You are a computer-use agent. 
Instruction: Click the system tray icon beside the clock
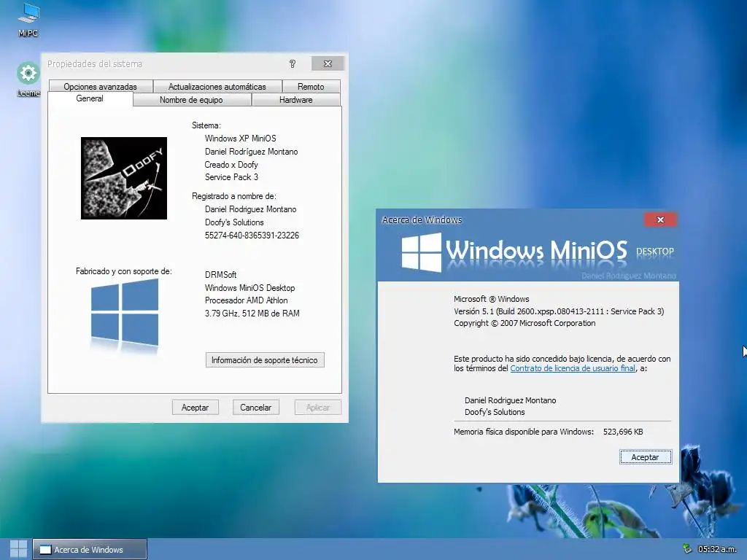[x=687, y=549]
